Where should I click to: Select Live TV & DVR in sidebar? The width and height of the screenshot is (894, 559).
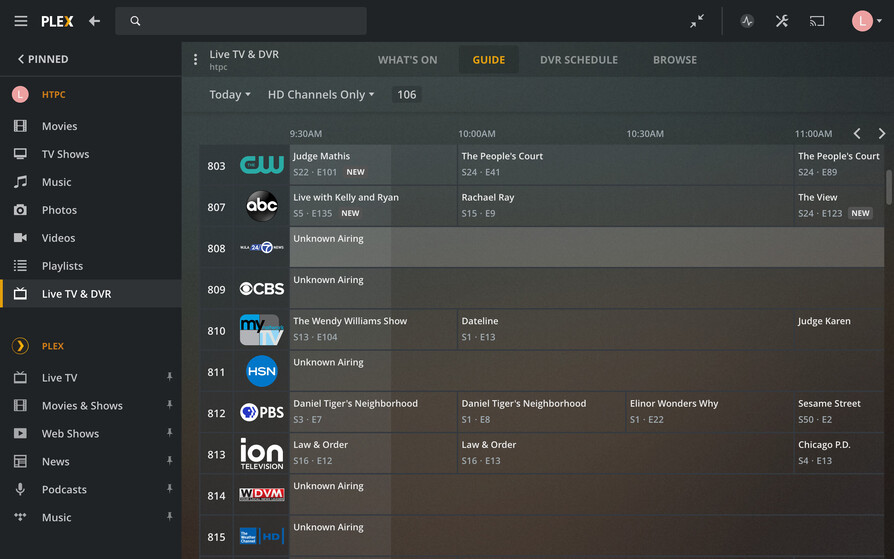pyautogui.click(x=91, y=294)
